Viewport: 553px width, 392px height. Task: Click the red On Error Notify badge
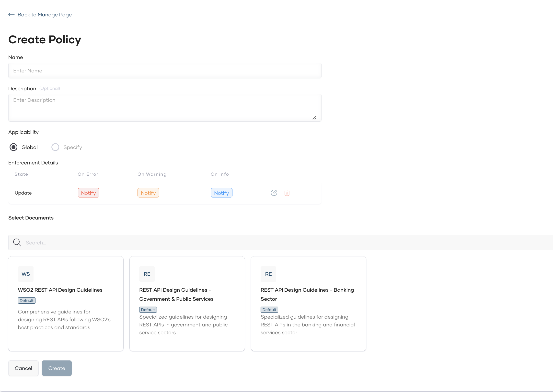[x=88, y=193]
